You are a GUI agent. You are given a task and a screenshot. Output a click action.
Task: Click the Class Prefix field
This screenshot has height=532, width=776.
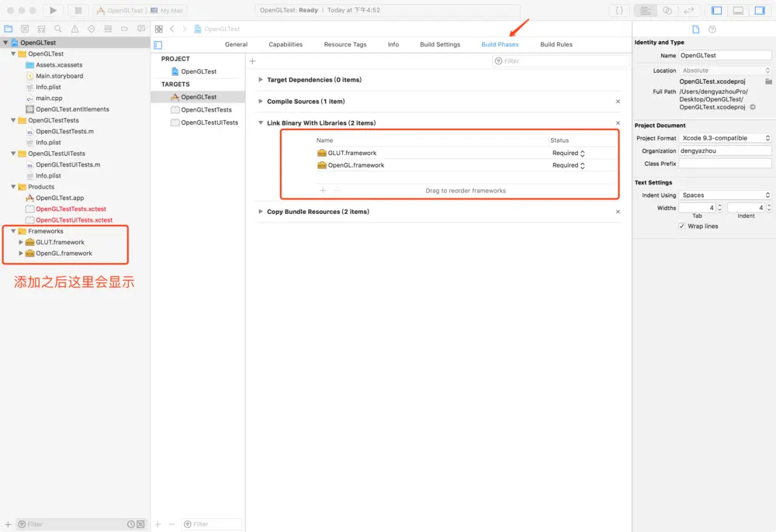click(x=725, y=163)
